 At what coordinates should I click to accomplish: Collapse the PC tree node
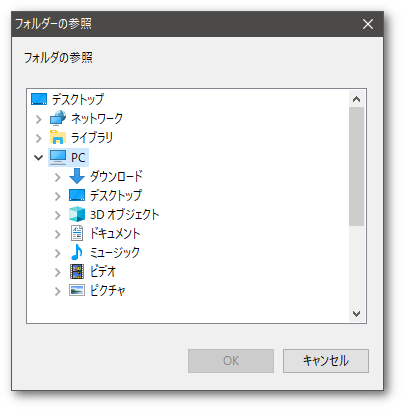[x=39, y=157]
